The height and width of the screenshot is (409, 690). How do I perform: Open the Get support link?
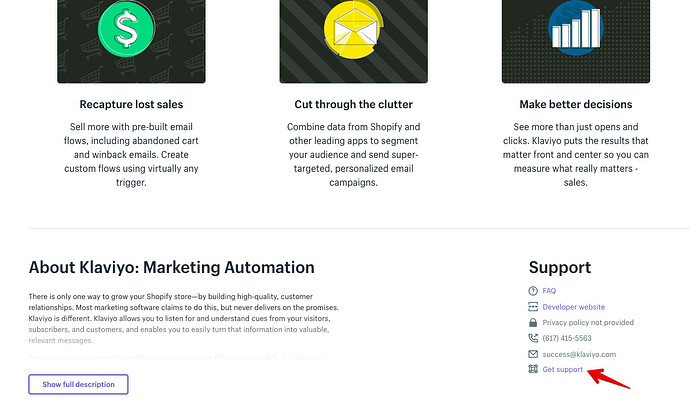(563, 370)
